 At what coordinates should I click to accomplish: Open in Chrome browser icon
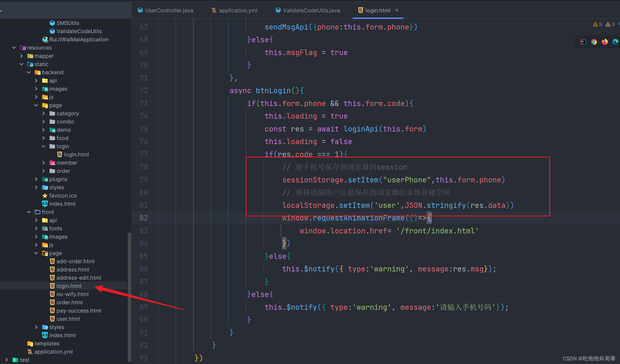[x=594, y=42]
